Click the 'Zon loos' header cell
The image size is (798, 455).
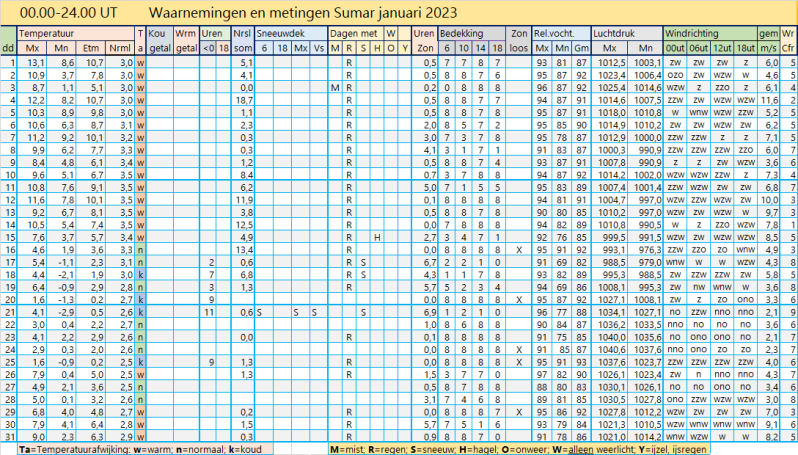click(519, 41)
